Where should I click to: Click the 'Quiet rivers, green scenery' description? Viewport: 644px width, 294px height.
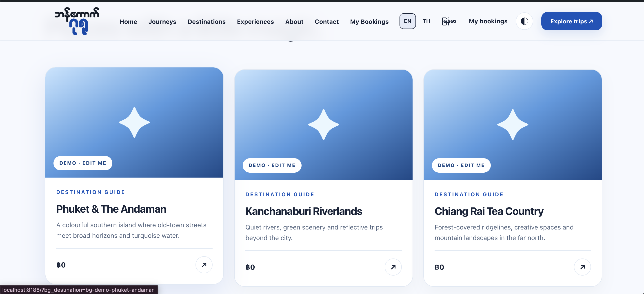pyautogui.click(x=314, y=232)
